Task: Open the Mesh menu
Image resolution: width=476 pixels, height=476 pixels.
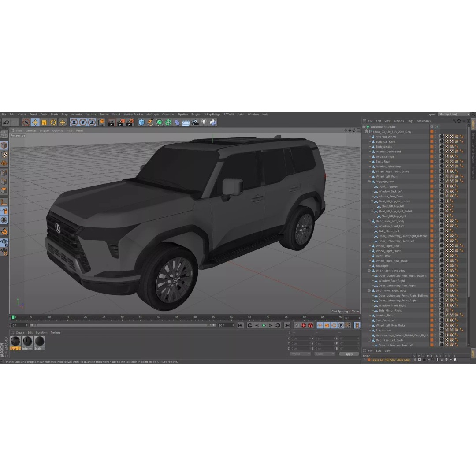Action: 54,115
